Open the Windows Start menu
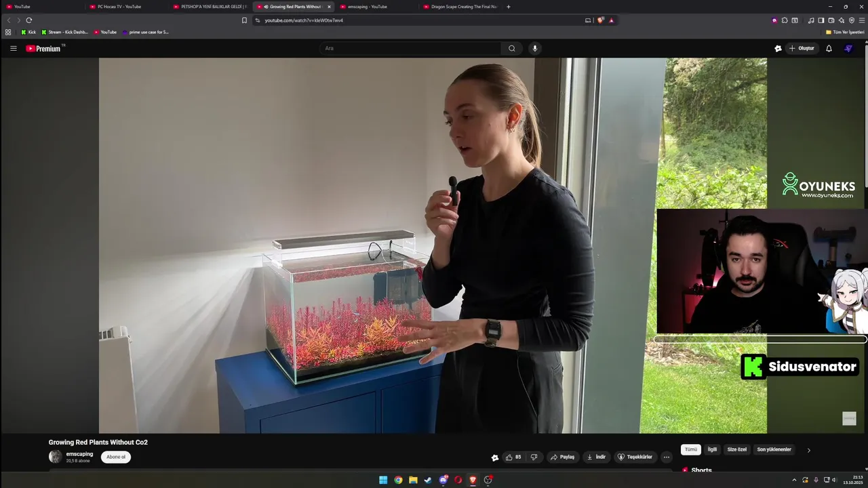 [x=383, y=480]
